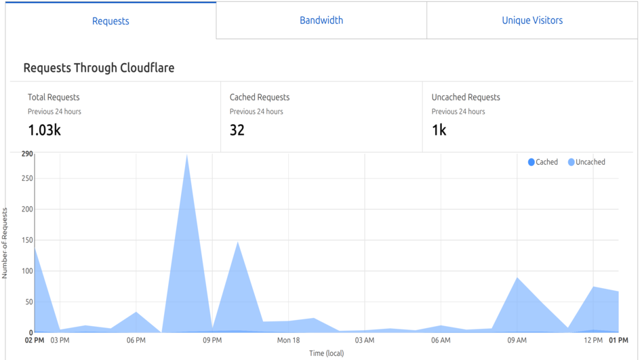Image resolution: width=644 pixels, height=360 pixels.
Task: Click the 1k uncached requests value
Action: (439, 130)
